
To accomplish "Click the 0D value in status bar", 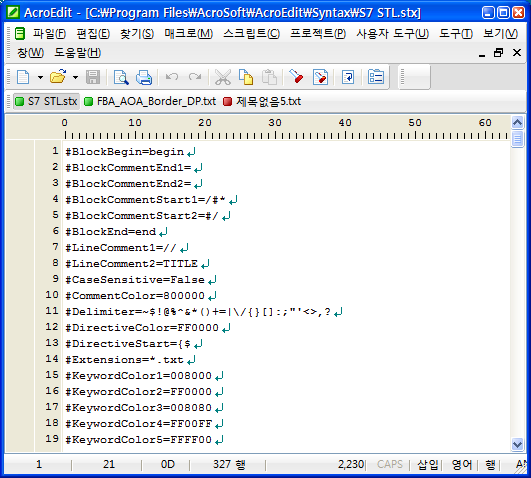I will 168,464.
